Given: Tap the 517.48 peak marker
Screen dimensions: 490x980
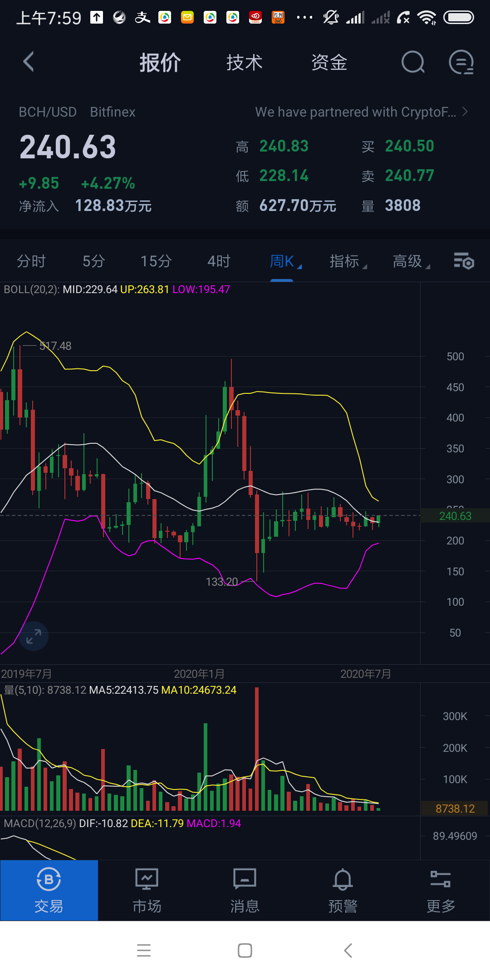Looking at the screenshot, I should [x=55, y=346].
